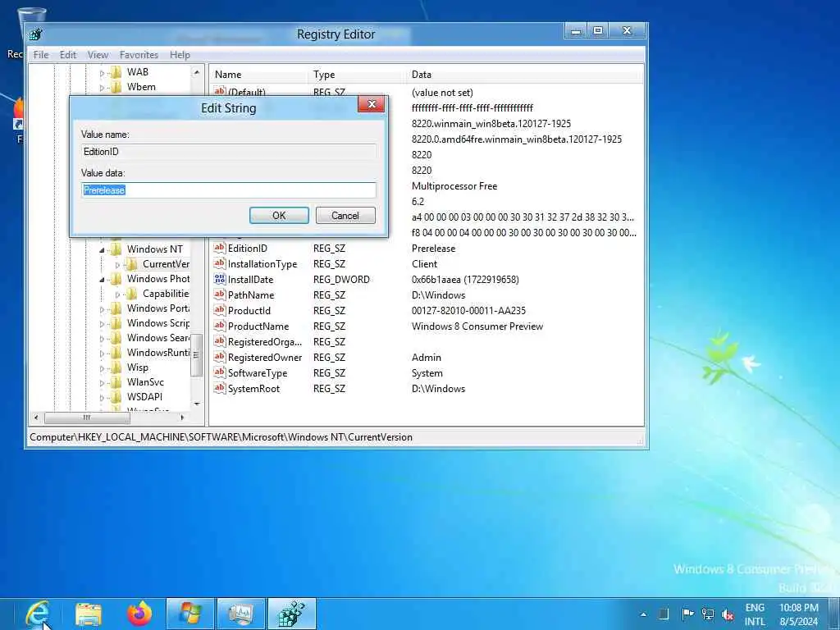Select the 'Windows 8 Consumer Preview' data cell
This screenshot has height=630, width=840.
coord(477,326)
